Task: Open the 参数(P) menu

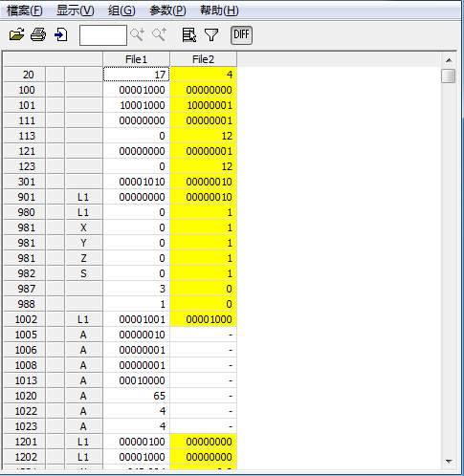Action: (167, 11)
